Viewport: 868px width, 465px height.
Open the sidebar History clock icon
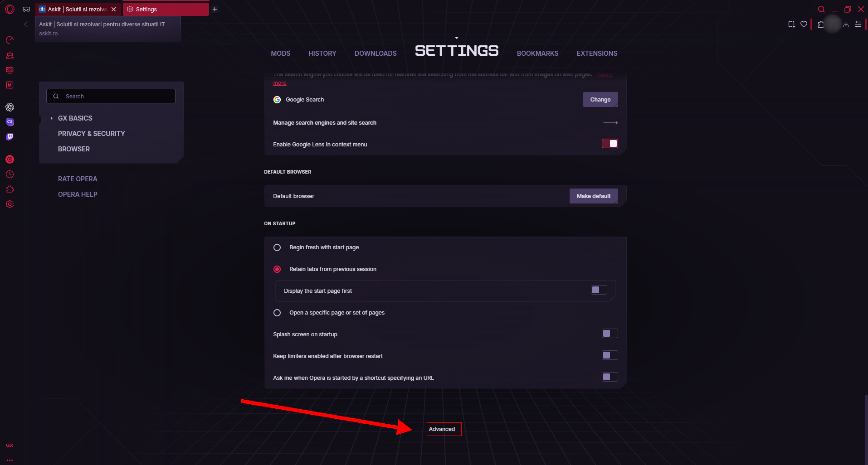(x=10, y=174)
